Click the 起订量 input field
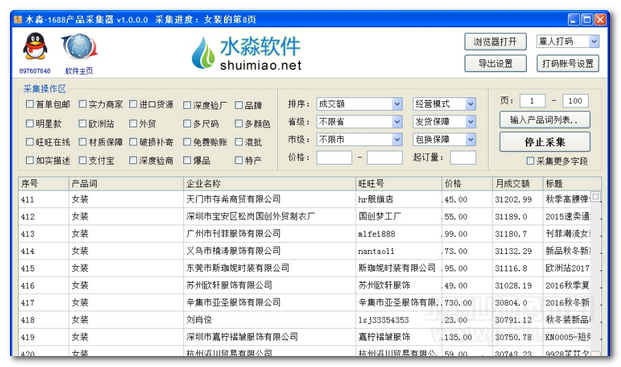621x367 pixels. [463, 157]
